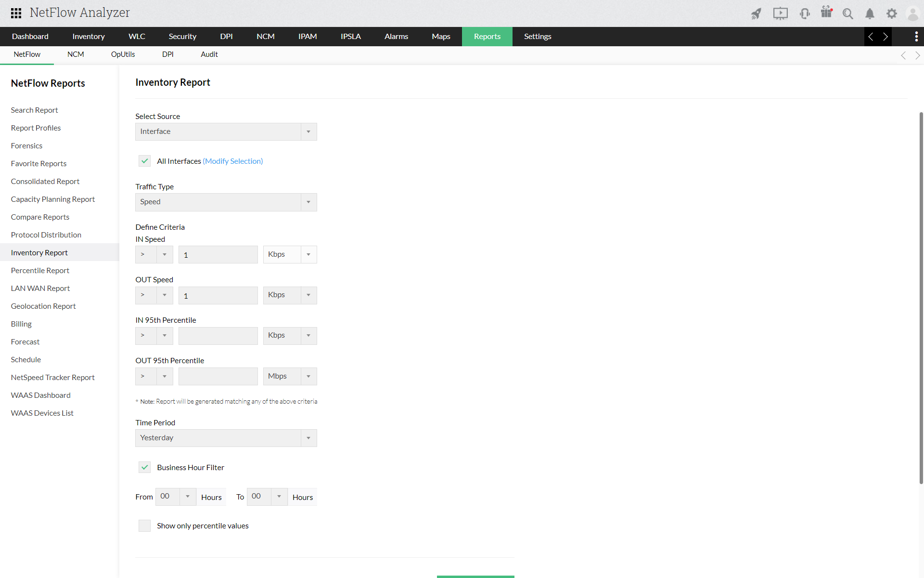Image resolution: width=924 pixels, height=578 pixels.
Task: Click the Modify Selection link
Action: (x=233, y=161)
